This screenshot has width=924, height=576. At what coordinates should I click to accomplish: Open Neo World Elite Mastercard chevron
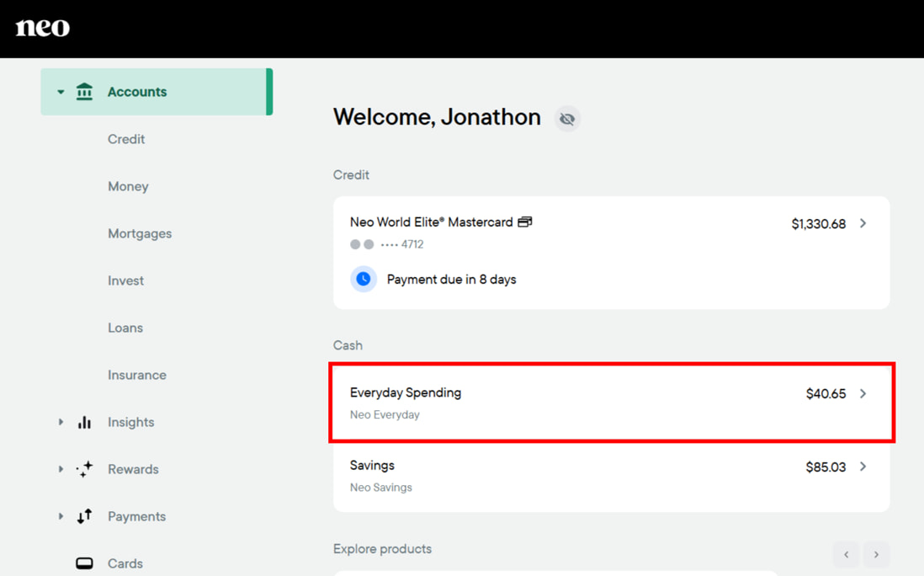(x=863, y=223)
